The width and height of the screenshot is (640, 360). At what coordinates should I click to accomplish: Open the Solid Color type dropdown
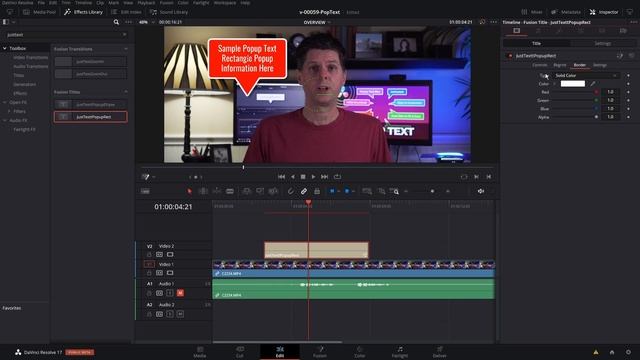coord(586,76)
